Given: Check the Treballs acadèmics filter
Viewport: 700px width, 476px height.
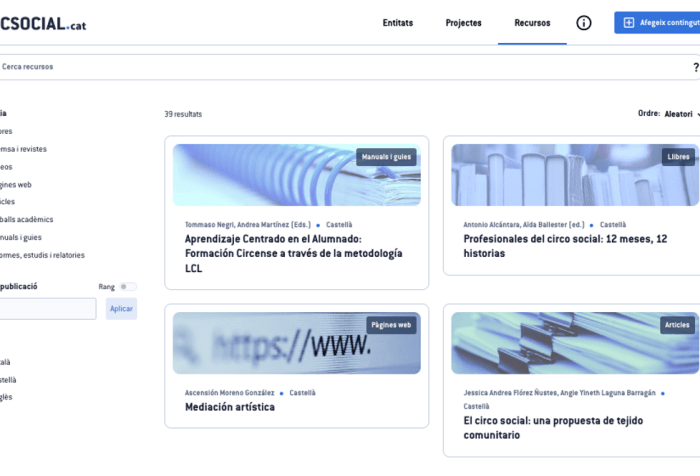Looking at the screenshot, I should tap(27, 219).
